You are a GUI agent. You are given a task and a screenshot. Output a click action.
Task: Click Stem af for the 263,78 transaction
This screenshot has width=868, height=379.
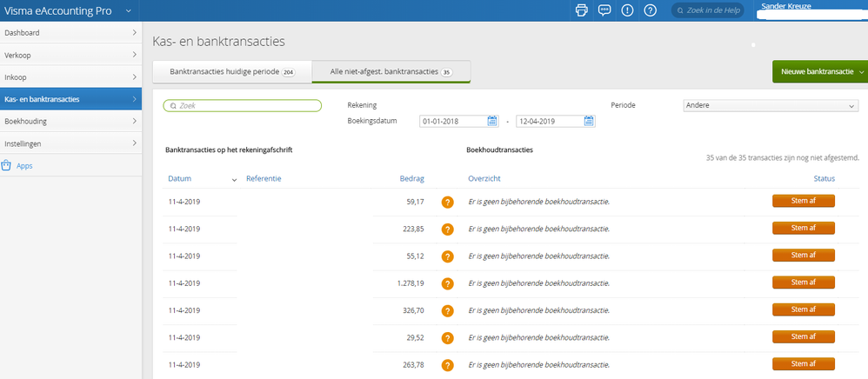(x=803, y=363)
